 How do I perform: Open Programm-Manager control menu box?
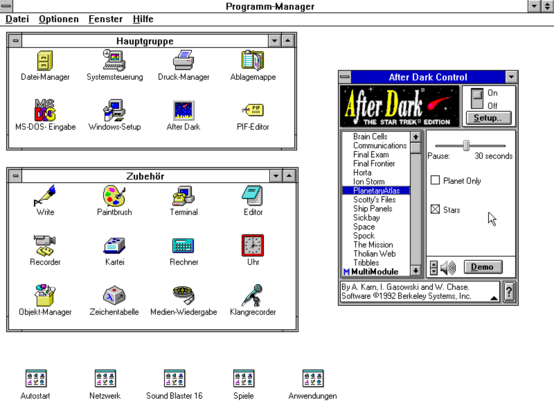coord(6,6)
